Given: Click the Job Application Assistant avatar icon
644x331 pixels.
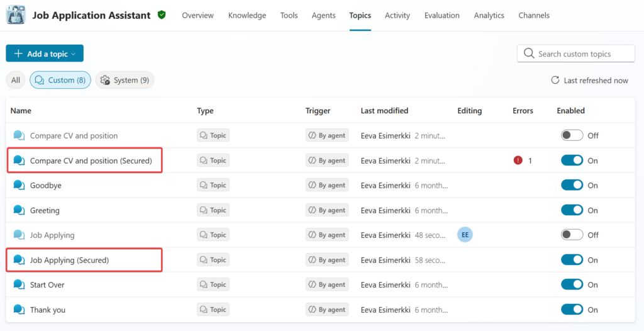Looking at the screenshot, I should (x=16, y=15).
